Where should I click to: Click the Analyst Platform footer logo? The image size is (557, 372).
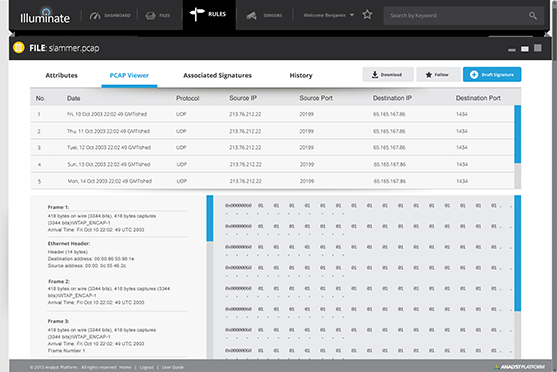519,367
